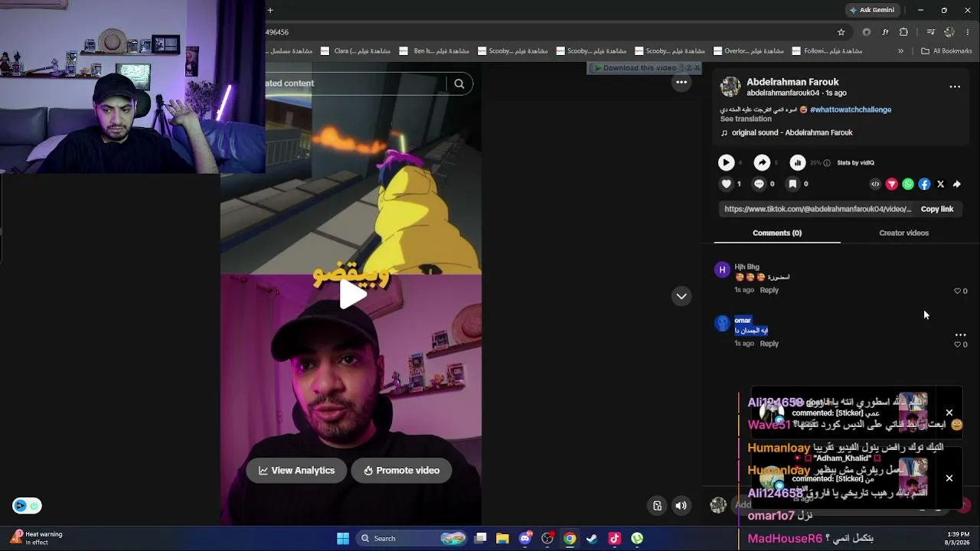
Task: Save the video with the bookmark icon
Action: (792, 184)
